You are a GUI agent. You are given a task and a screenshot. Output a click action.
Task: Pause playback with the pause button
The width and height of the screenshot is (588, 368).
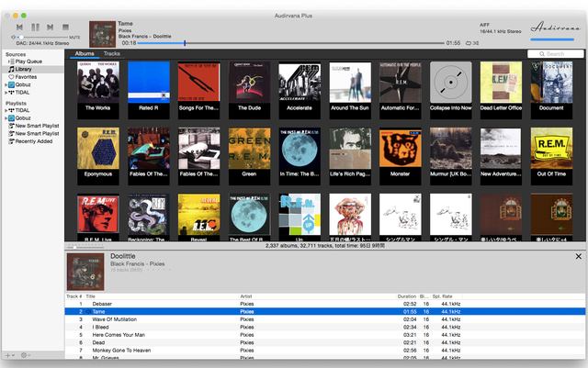(34, 28)
